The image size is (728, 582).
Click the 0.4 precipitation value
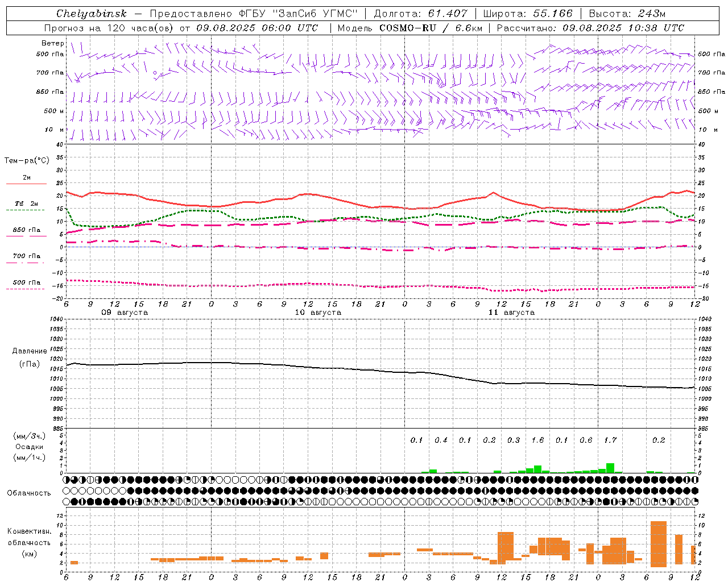tap(441, 440)
